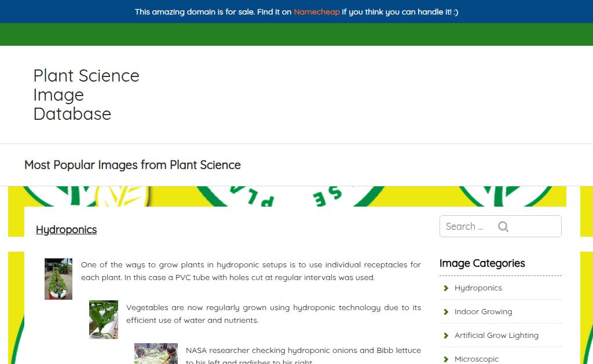Click the Most Popular Images heading

point(133,165)
